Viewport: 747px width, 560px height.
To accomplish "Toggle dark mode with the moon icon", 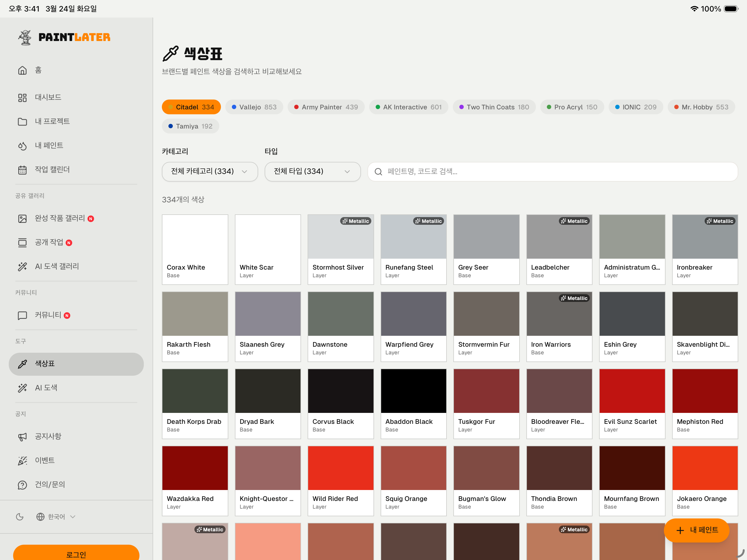I will click(20, 517).
